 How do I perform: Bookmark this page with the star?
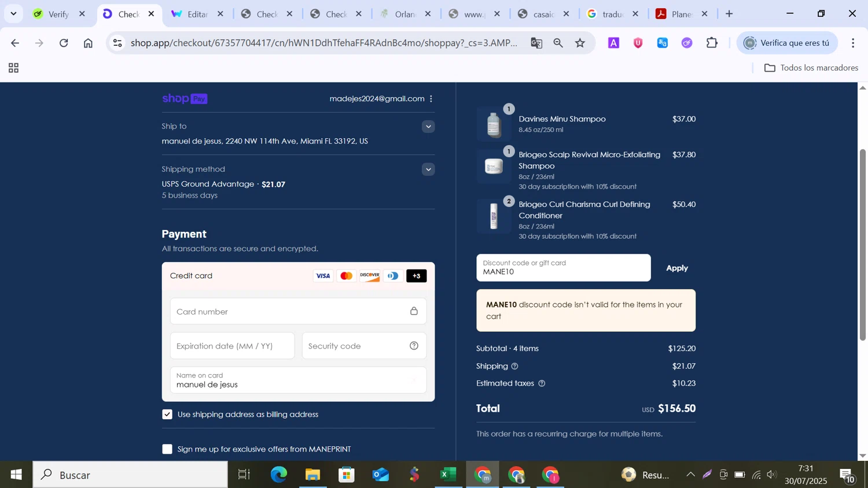pos(580,43)
